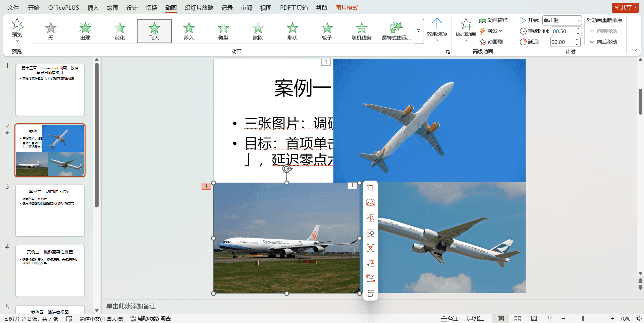Click the 文 text-recognition icon in floating toolbar
Screen dimensions: 644x323
[x=370, y=248]
